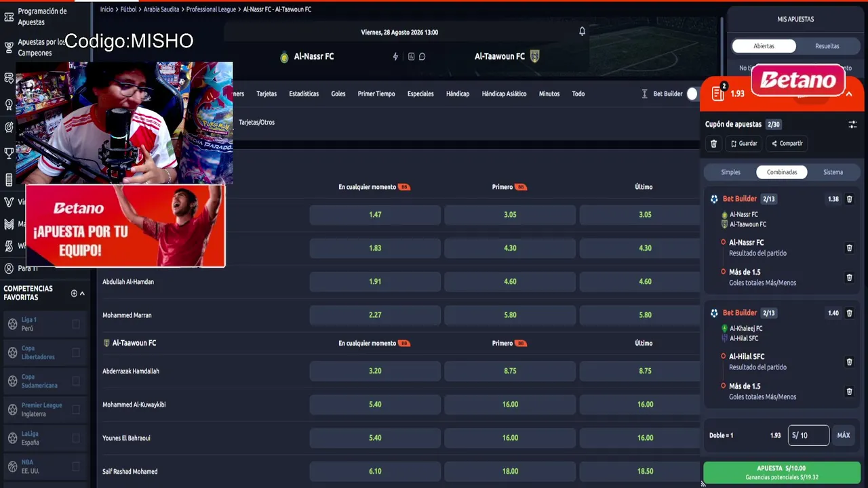868x488 pixels.
Task: Open the Betano ¡Apuesta por tu equipo! banner
Action: [x=125, y=226]
